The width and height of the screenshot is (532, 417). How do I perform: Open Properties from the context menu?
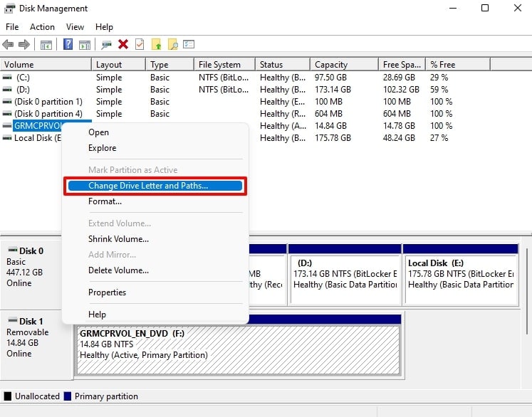click(155, 292)
